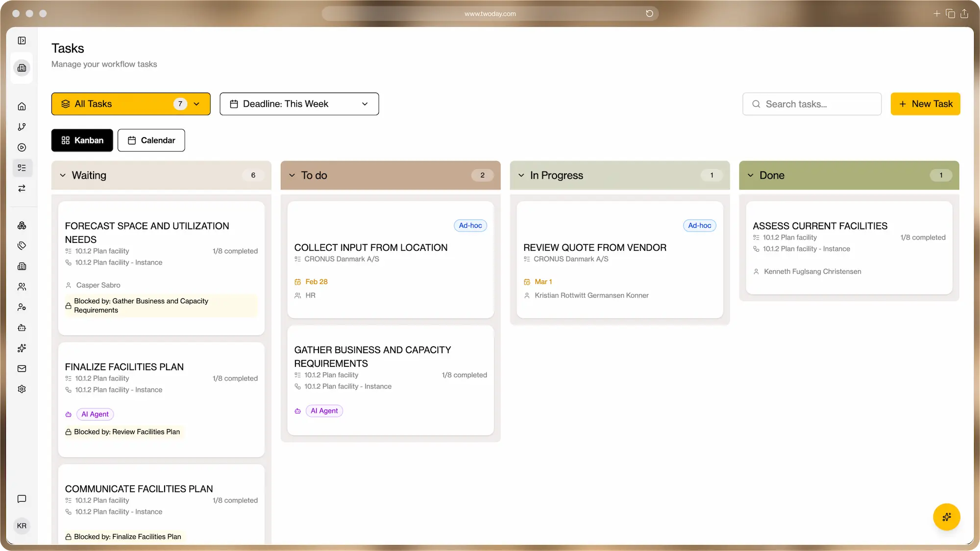This screenshot has width=980, height=551.
Task: Toggle the sidebar panel collapse icon
Action: (x=22, y=41)
